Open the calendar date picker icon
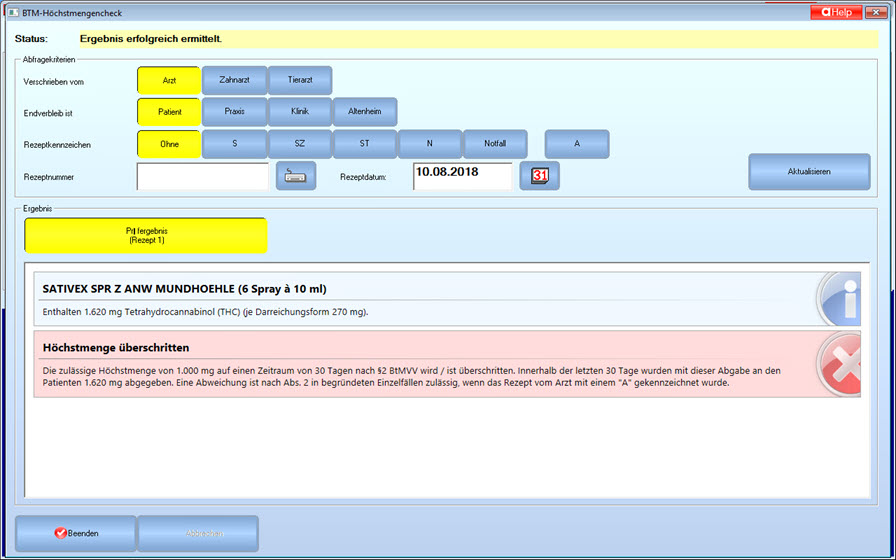Screen dimensions: 896x560 tap(539, 176)
